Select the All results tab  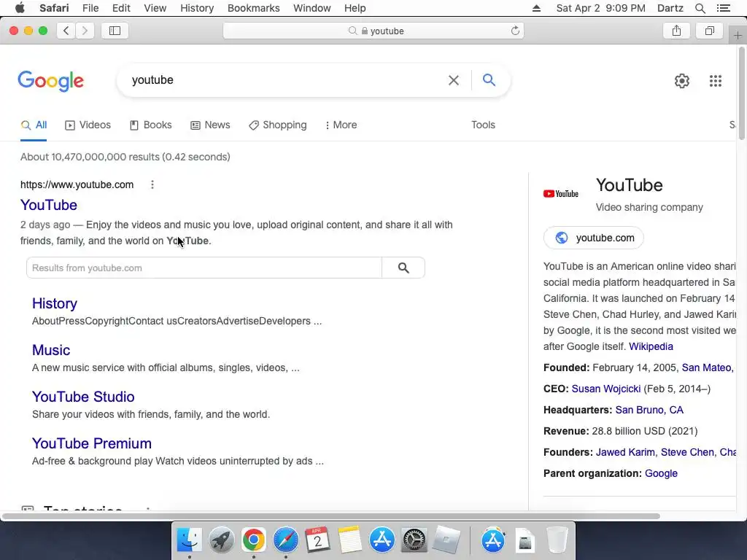[34, 125]
